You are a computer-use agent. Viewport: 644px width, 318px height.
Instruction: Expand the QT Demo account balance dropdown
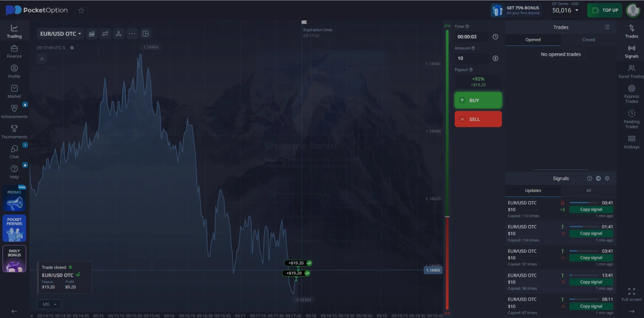[x=565, y=10]
